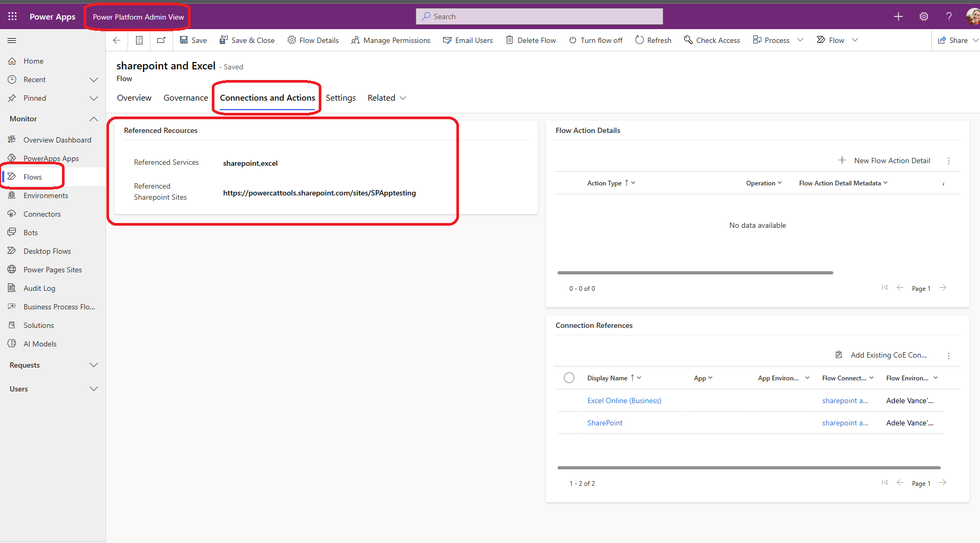980x543 pixels.
Task: Open the Microsoft 365 app launcher
Action: click(x=12, y=16)
